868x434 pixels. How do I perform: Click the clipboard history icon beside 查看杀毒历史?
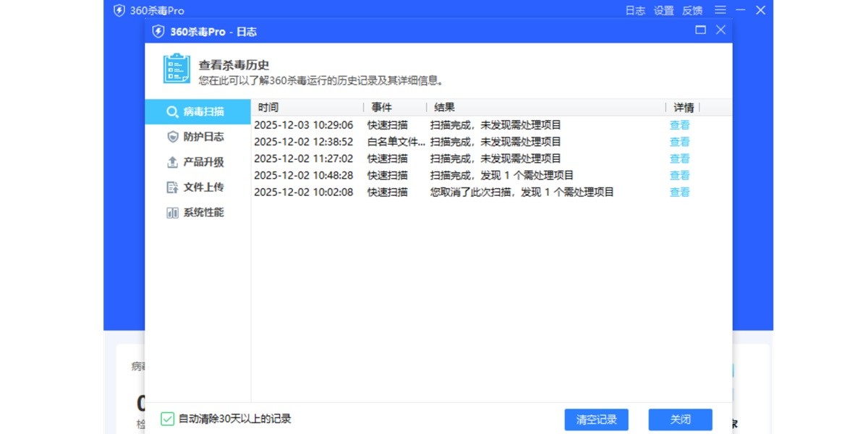coord(176,69)
